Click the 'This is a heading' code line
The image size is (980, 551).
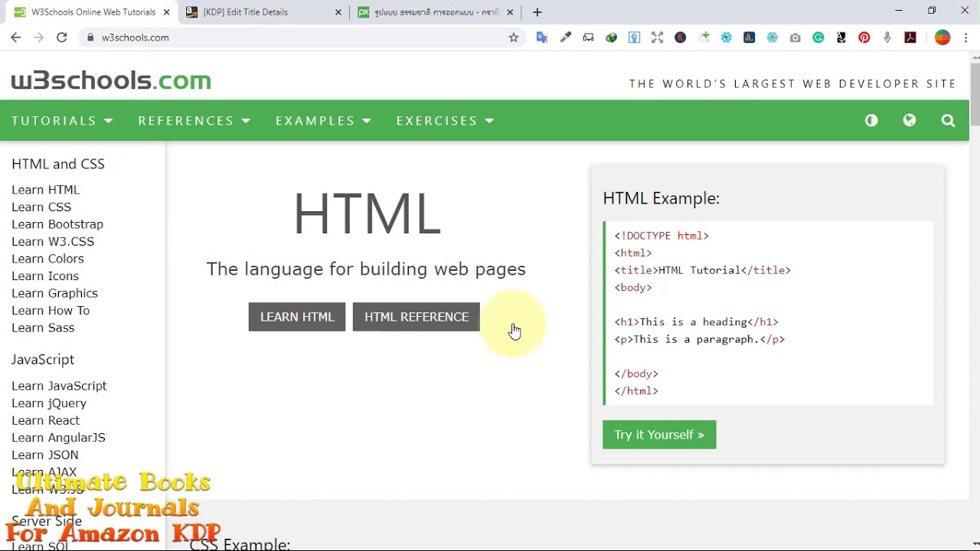coord(696,322)
